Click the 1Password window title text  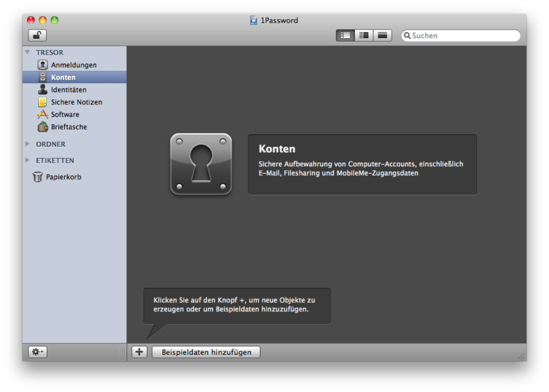click(x=279, y=20)
